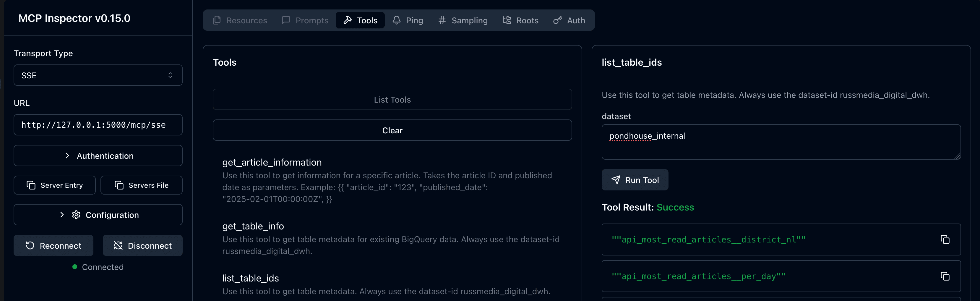
Task: Click the SSE dropdown chevrons icon
Action: [170, 75]
